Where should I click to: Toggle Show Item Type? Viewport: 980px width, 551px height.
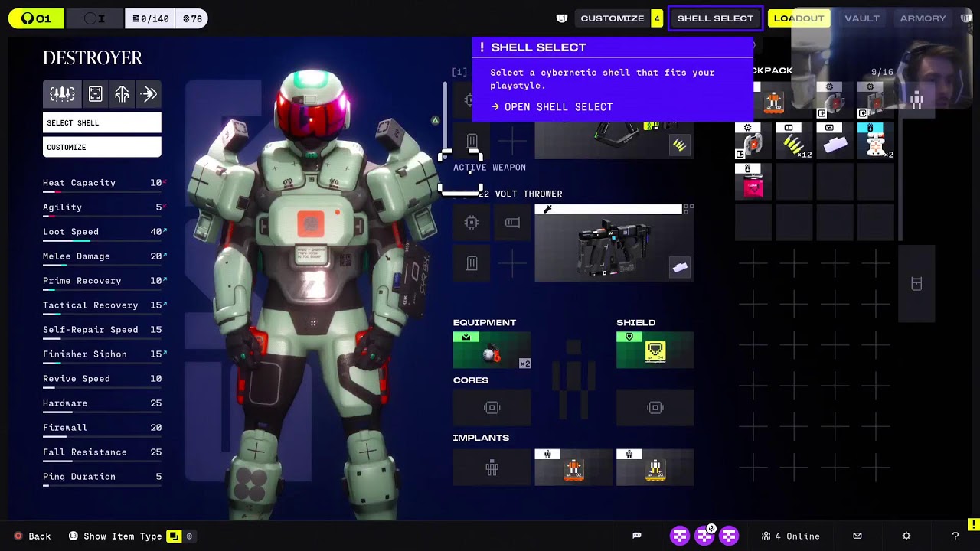tap(115, 536)
